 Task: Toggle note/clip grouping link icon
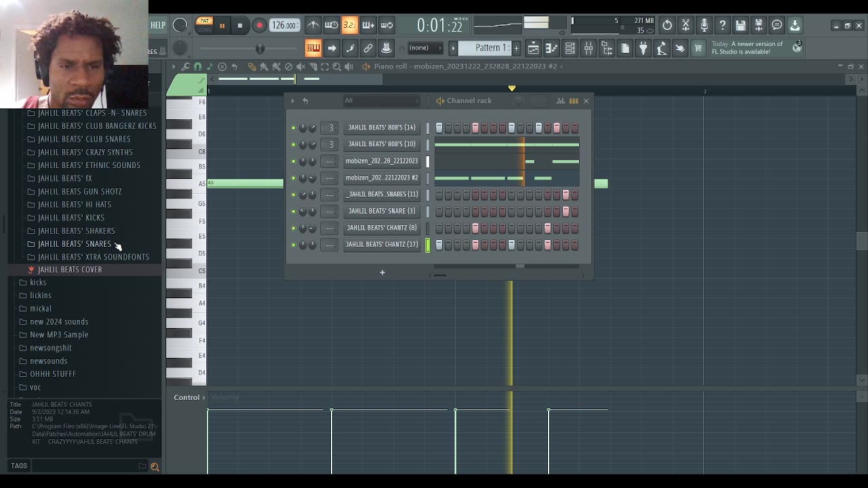(x=368, y=48)
